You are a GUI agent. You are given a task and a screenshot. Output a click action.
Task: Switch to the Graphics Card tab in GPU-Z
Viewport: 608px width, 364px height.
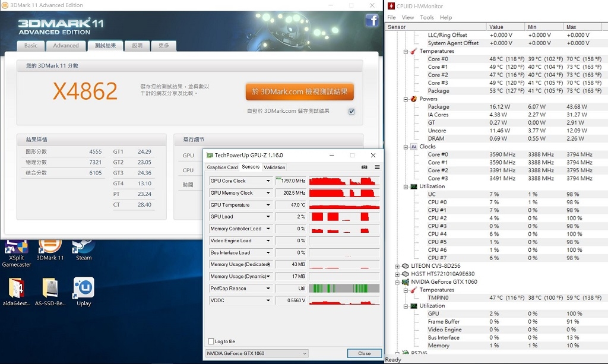coord(222,167)
